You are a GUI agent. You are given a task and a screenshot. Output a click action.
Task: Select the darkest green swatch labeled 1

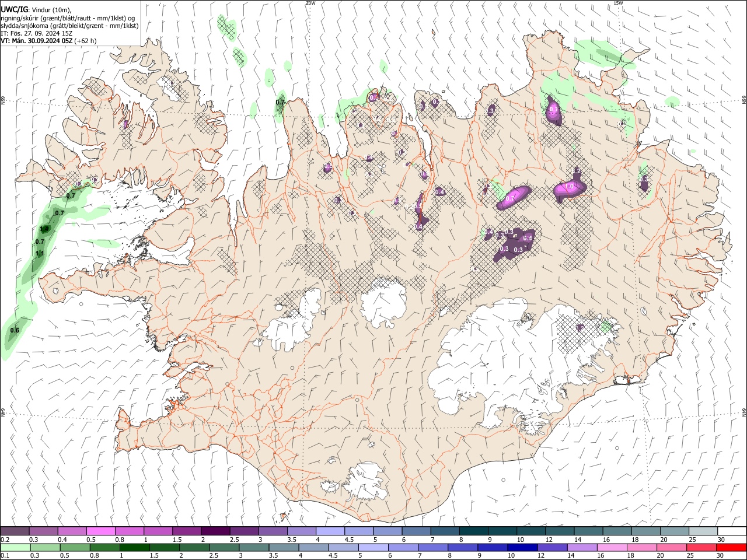click(x=134, y=547)
